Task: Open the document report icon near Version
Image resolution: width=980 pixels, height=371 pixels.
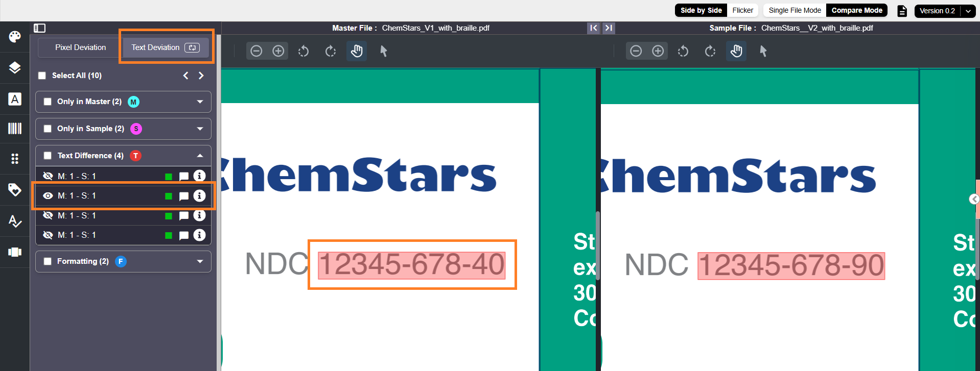Action: click(902, 11)
